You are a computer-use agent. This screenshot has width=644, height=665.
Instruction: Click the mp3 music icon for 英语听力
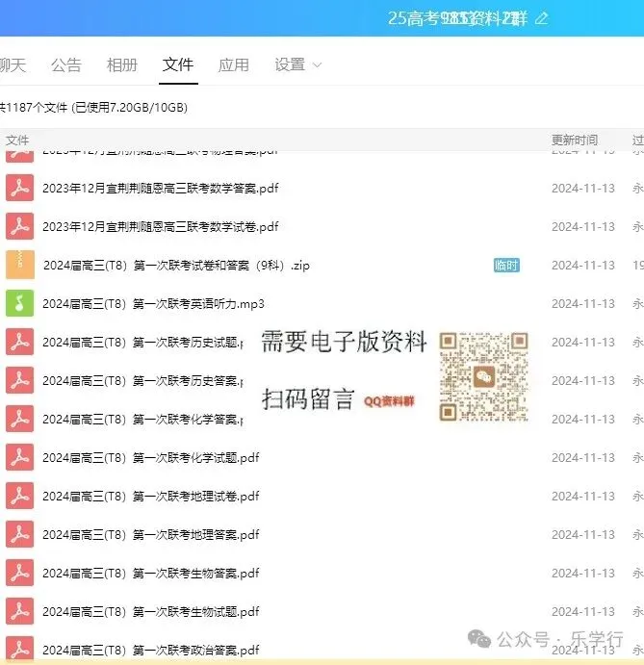click(19, 304)
